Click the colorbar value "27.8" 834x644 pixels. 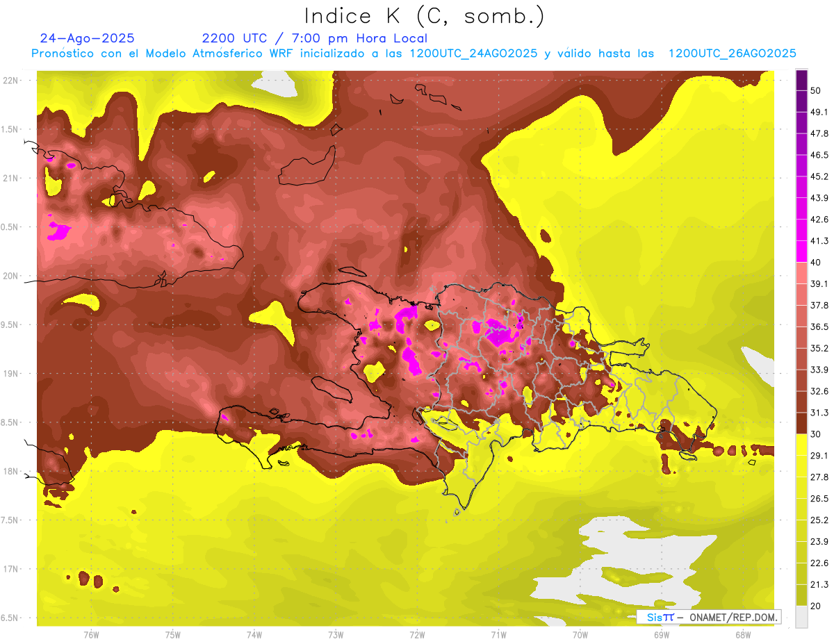point(819,477)
